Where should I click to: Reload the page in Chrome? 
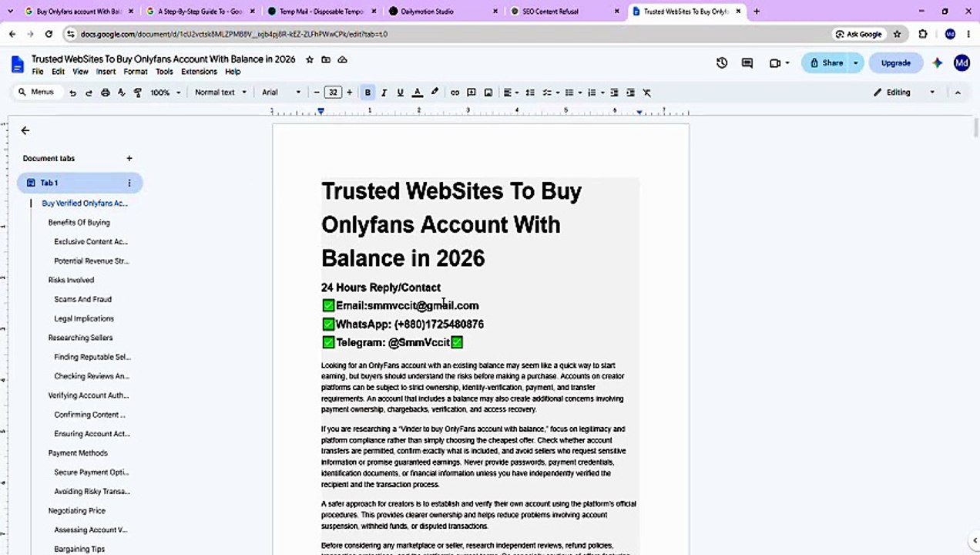[x=49, y=34]
